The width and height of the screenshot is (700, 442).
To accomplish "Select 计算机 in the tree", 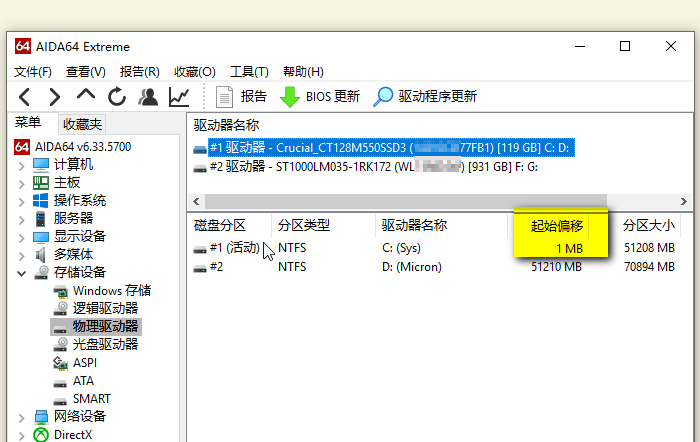I will 73,165.
